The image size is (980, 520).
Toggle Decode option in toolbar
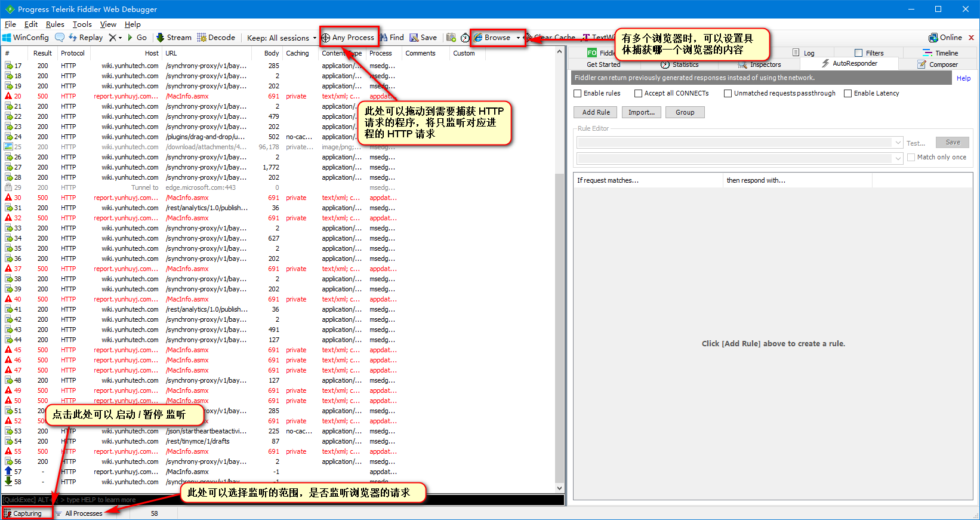point(216,38)
